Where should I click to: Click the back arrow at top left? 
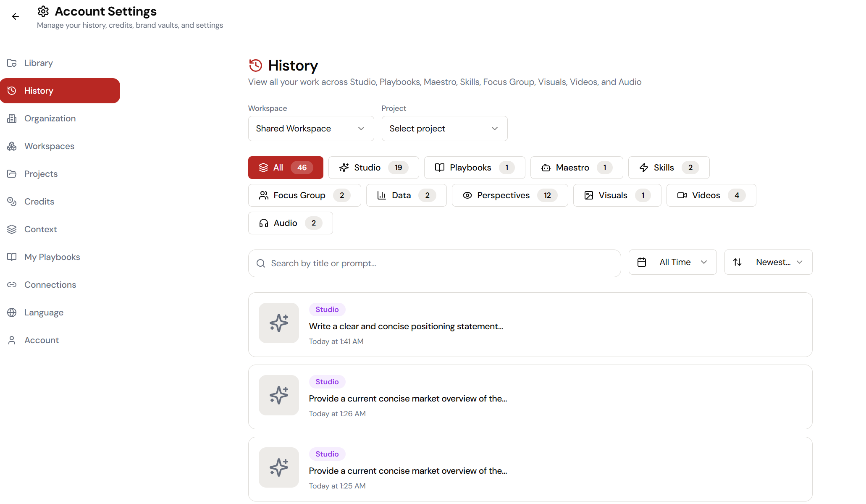[16, 16]
